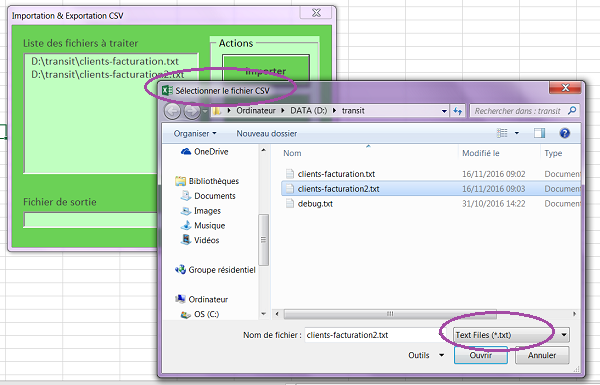Open the Text Files (*.txt) filter dropdown
The height and width of the screenshot is (385, 600).
coord(511,335)
